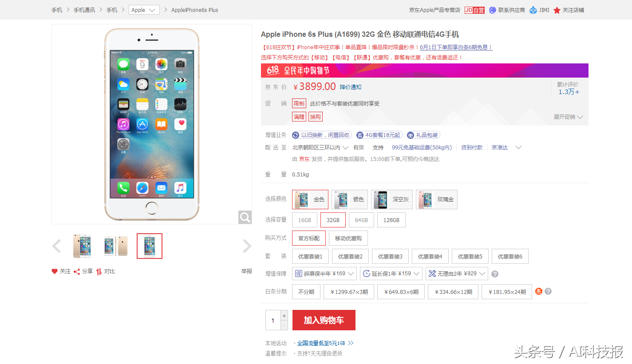Screen dimensions: 632x364
Task: Click the 关注 heart icon below thumbnails
Action: click(55, 271)
